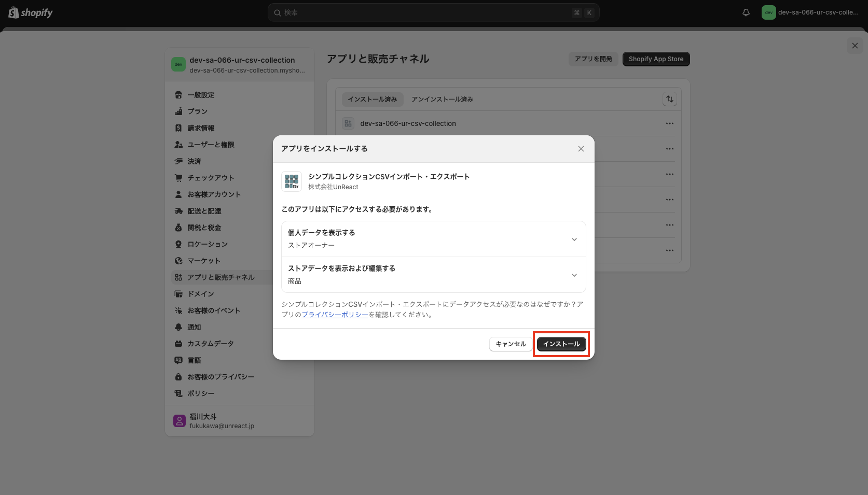Viewport: 868px width, 495px height.
Task: Open 通知 settings in the sidebar
Action: 240,327
